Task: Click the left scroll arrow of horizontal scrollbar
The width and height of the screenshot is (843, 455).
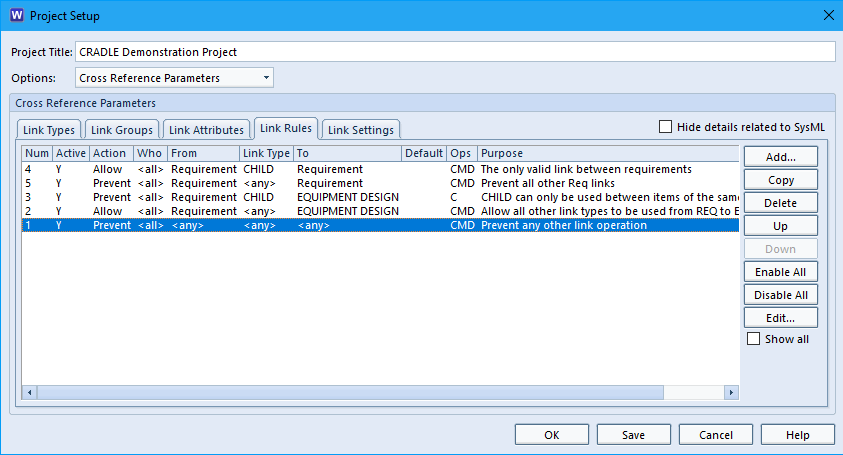Action: tap(29, 393)
